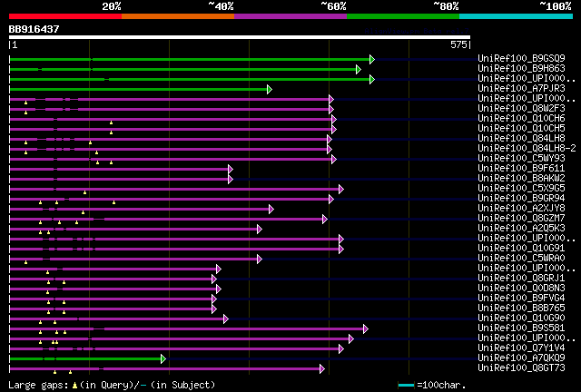This screenshot has height=392, width=581.
Task: Click the purple arrowhead ending the Q8W2F3 alignment
Action: click(x=331, y=109)
